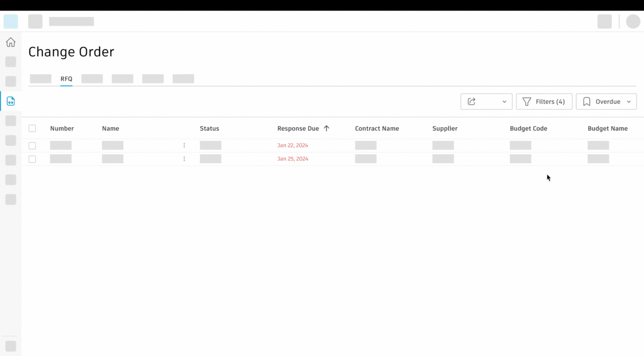
Task: Open the Change Order module icon
Action: [10, 101]
